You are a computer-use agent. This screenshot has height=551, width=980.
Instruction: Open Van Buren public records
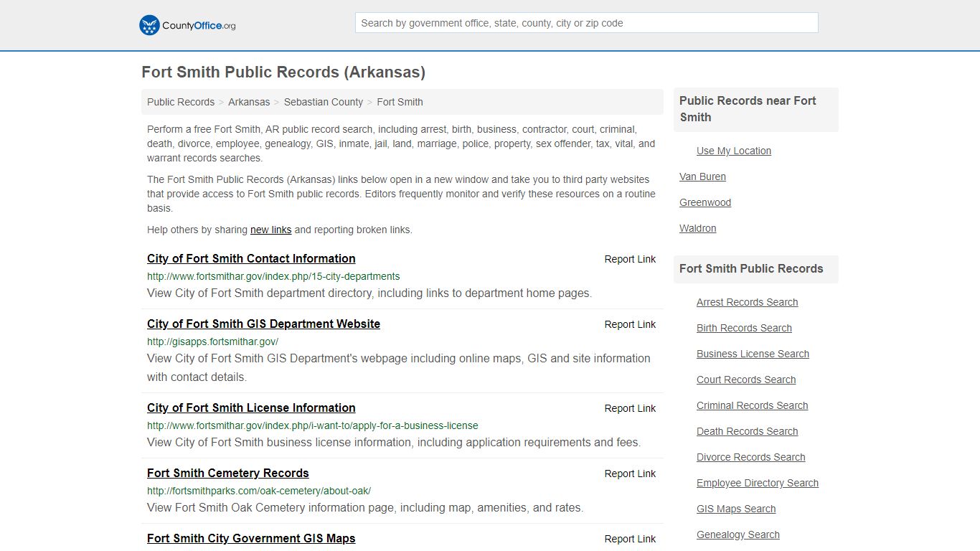pyautogui.click(x=702, y=176)
